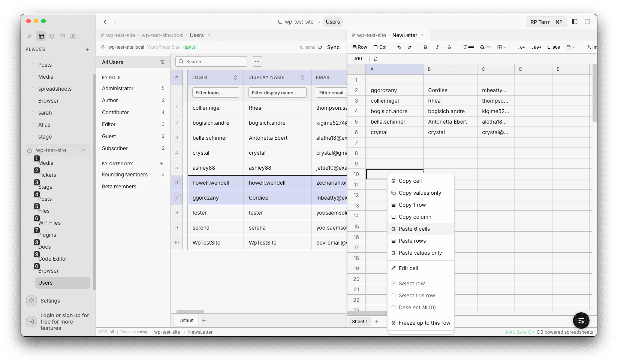Choose Paste values only from the context menu

(420, 253)
